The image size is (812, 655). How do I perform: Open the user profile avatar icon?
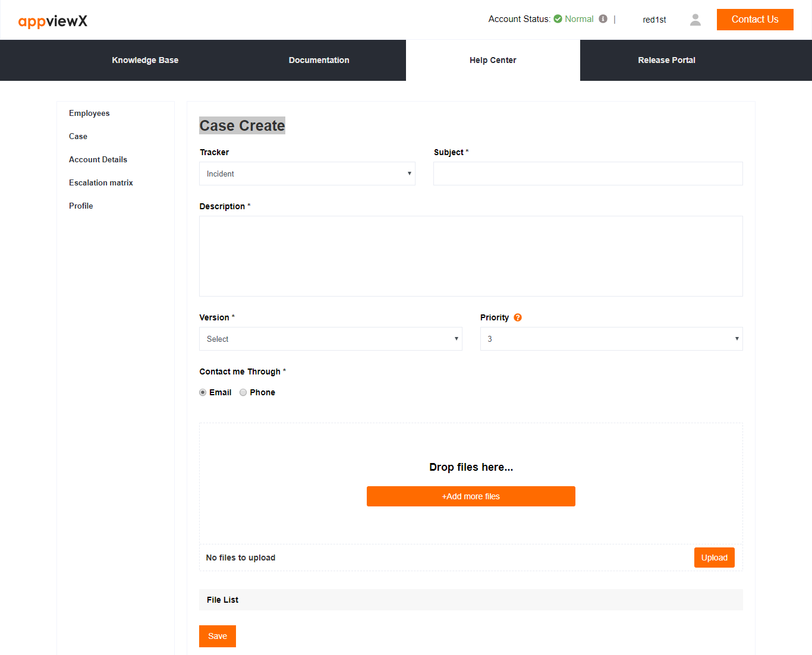695,20
